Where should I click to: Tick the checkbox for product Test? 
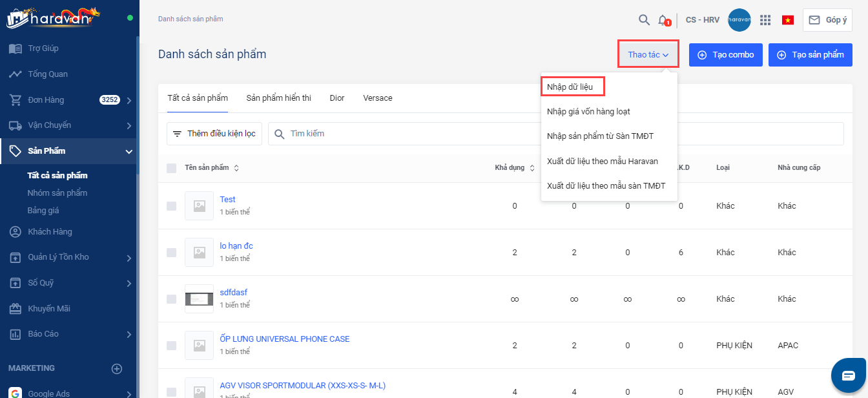[x=171, y=206]
